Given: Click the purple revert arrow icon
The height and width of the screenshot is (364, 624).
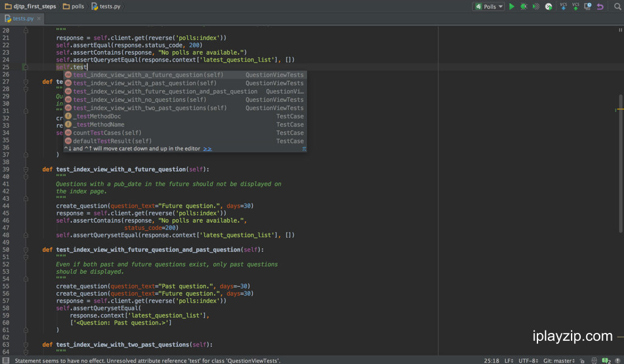Looking at the screenshot, I should 600,6.
